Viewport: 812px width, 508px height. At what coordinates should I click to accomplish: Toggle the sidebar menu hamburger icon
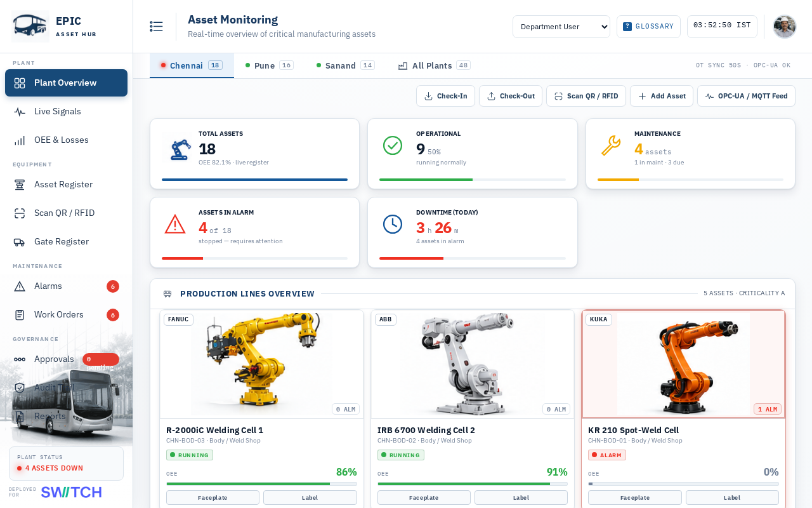click(156, 26)
